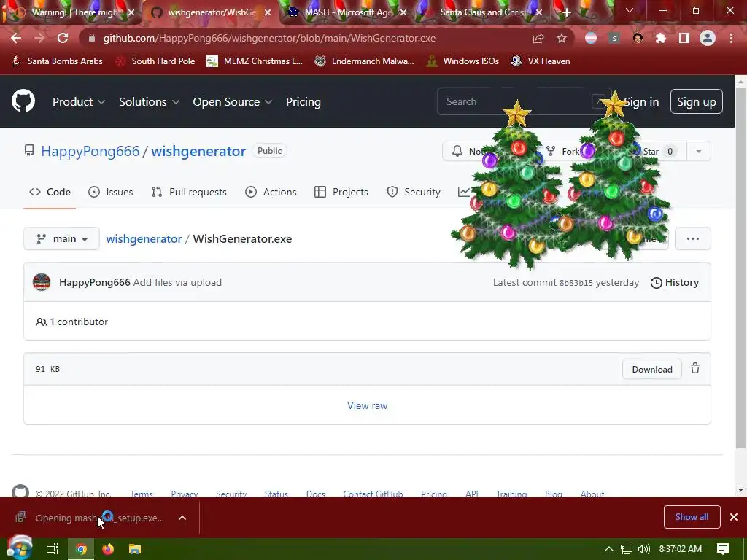Open the Endermanch Malware bookmark
Viewport: 747px width, 560px height.
click(365, 61)
